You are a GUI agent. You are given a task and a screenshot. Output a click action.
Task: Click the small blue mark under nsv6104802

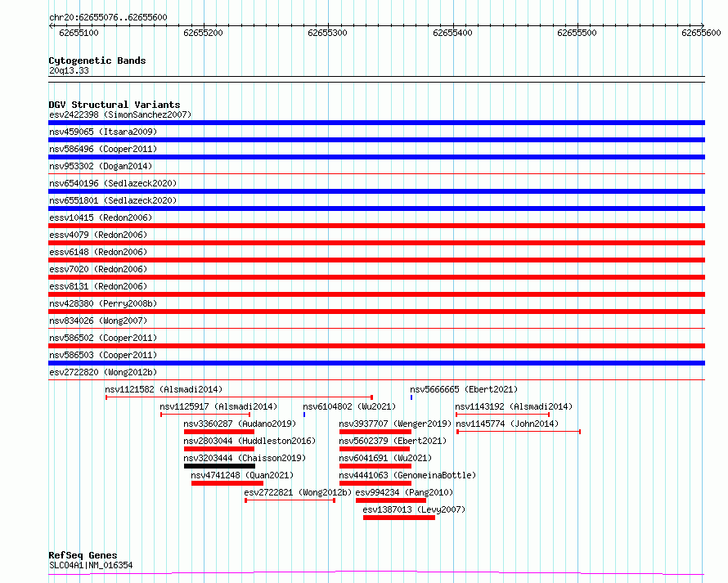click(x=304, y=415)
